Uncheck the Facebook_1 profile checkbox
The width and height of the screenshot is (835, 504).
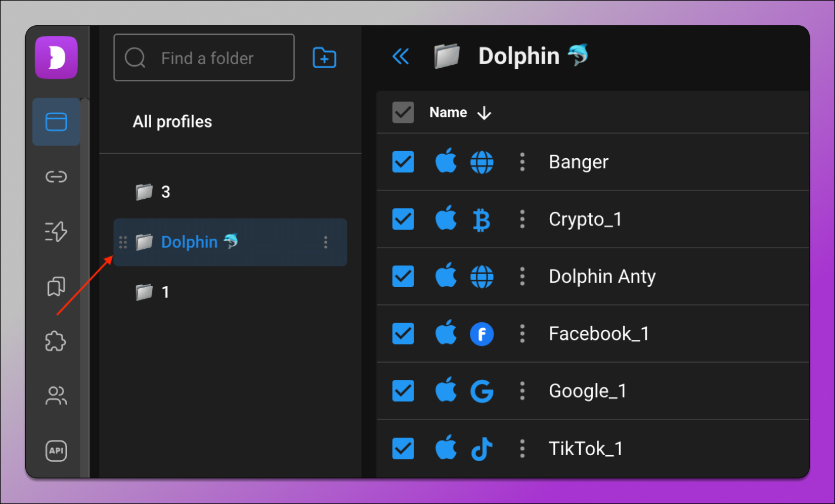point(403,334)
